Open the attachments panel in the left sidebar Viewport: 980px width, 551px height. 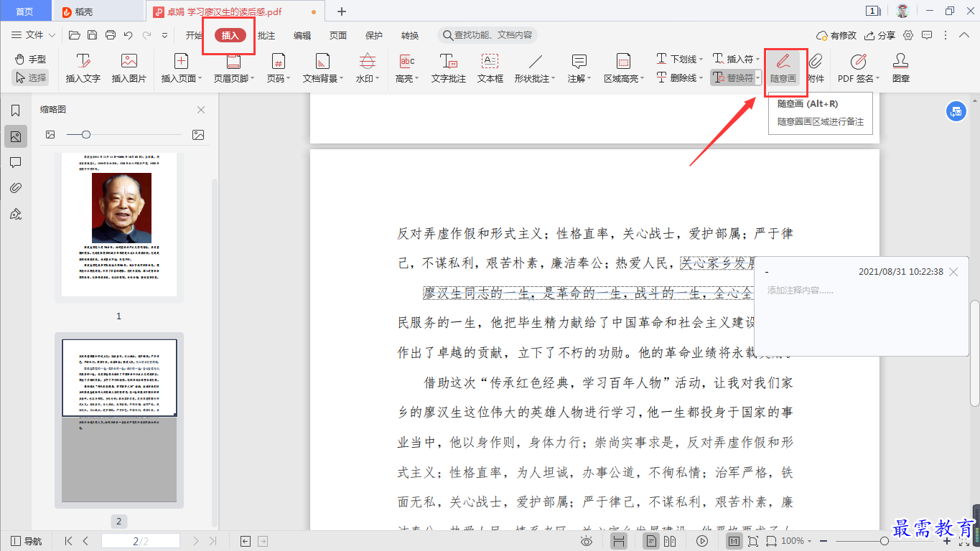pyautogui.click(x=15, y=188)
